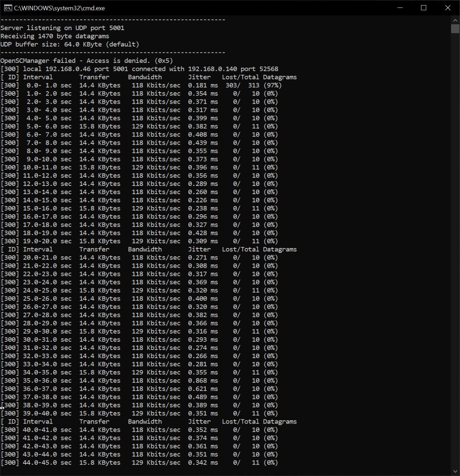460x476 pixels.
Task: Maximize the command prompt window
Action: point(424,8)
